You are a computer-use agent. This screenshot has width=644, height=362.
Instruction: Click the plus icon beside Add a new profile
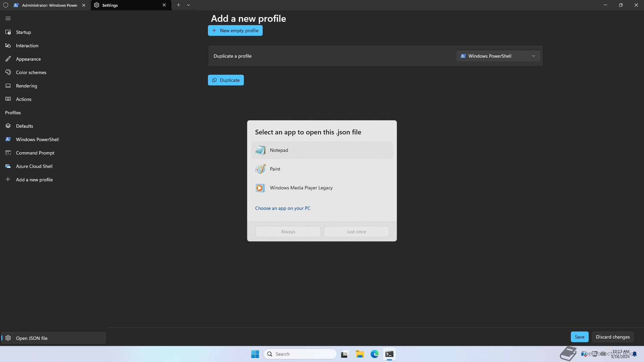coord(8,180)
